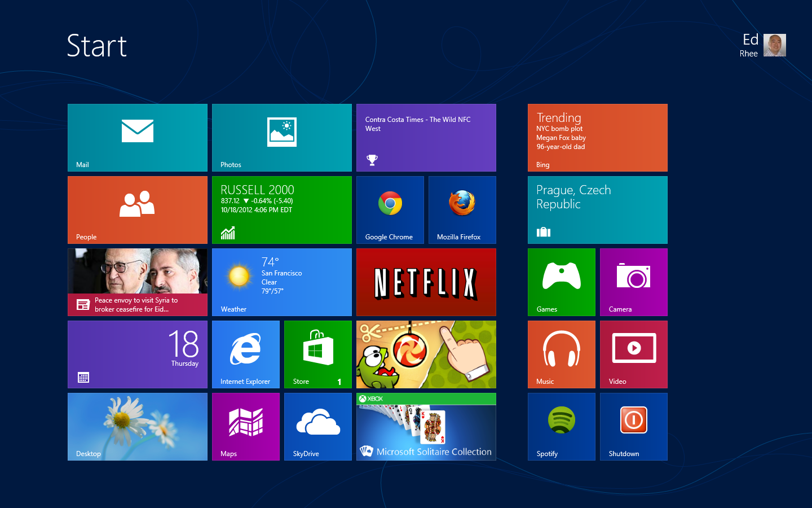Click the Shutdown tile
The height and width of the screenshot is (508, 812).
634,427
